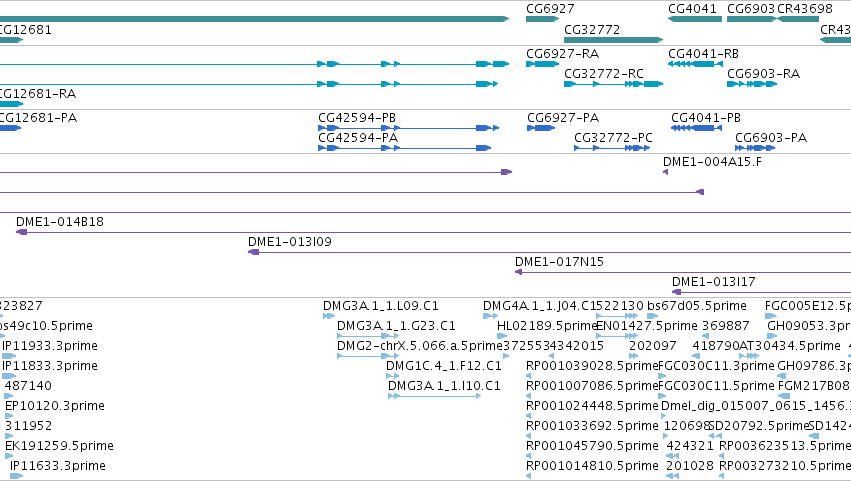The height and width of the screenshot is (481, 851).
Task: Select RP003623513.5prime label
Action: coord(785,446)
